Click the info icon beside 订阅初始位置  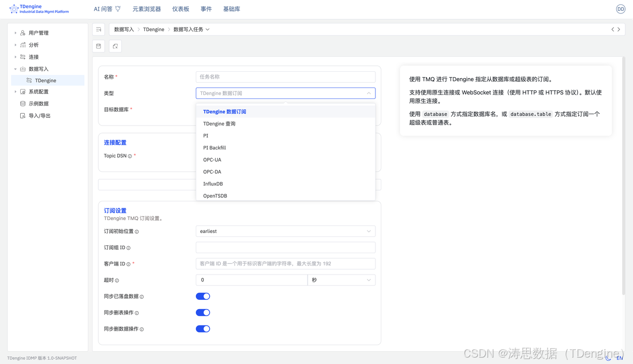pos(137,231)
